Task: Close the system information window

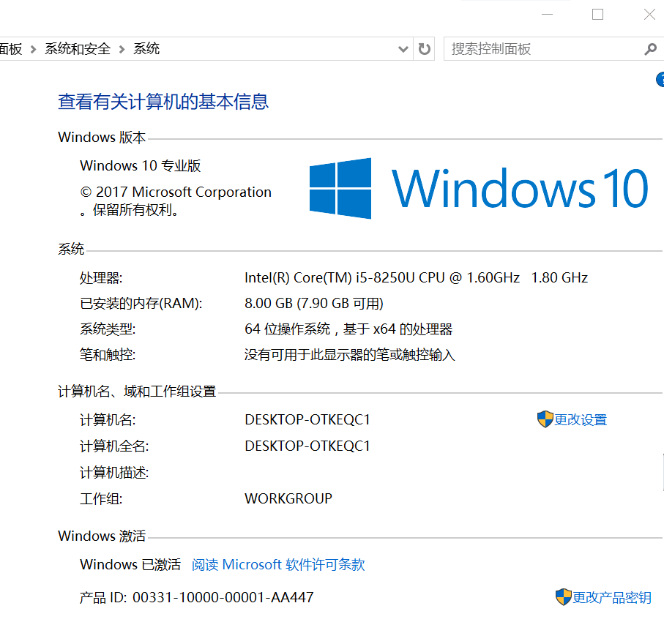Action: tap(649, 15)
